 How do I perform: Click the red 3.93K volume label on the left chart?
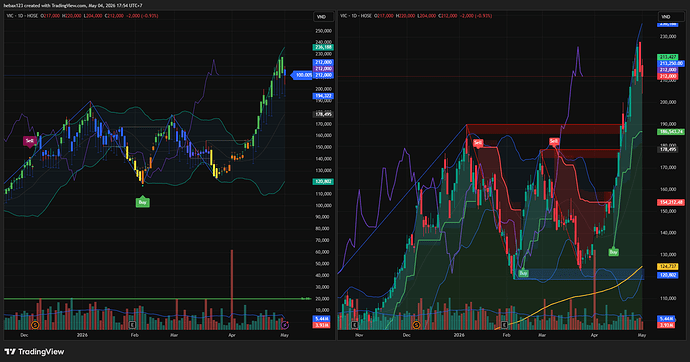(x=321, y=325)
